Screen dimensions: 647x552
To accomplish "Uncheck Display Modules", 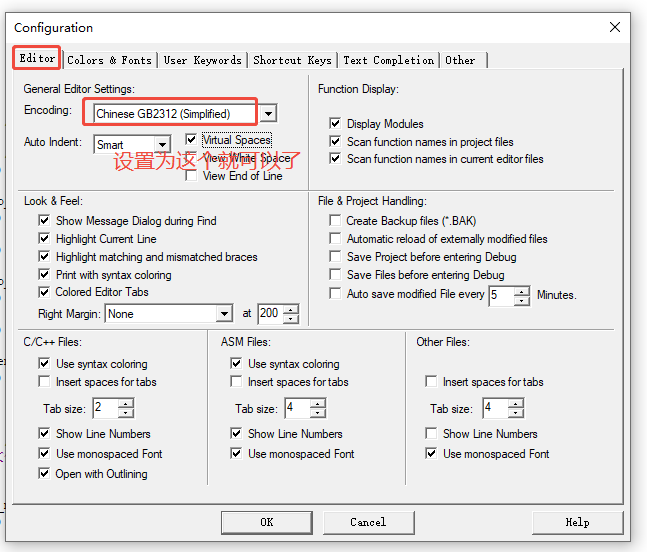I will (335, 123).
